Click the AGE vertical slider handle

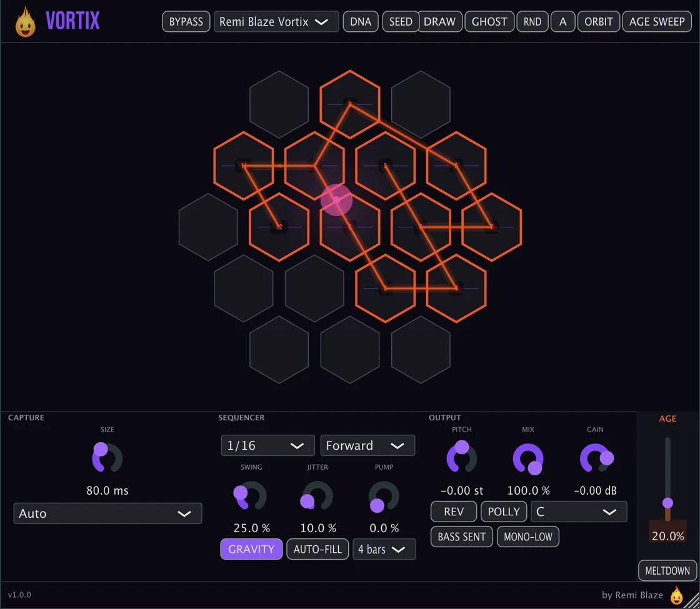667,503
